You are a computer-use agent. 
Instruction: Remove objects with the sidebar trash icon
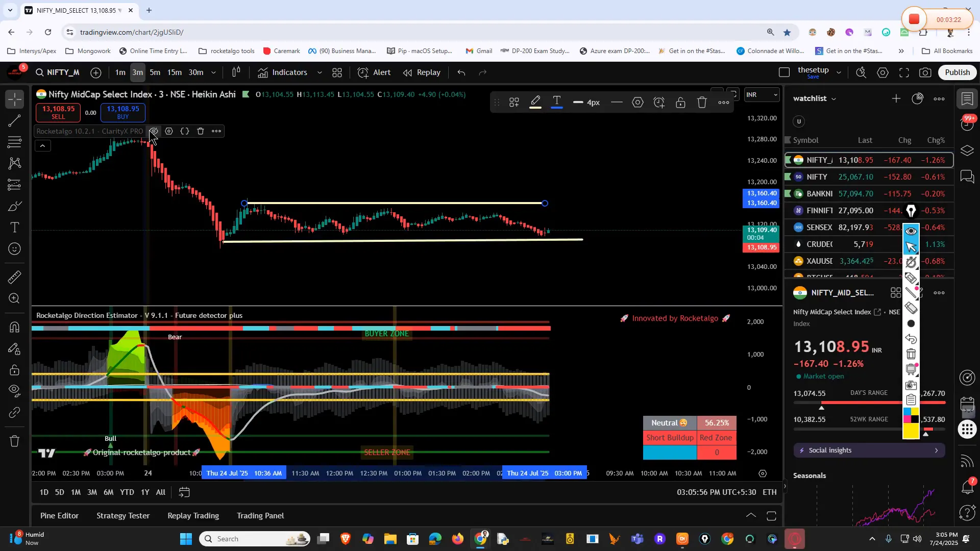(x=15, y=441)
